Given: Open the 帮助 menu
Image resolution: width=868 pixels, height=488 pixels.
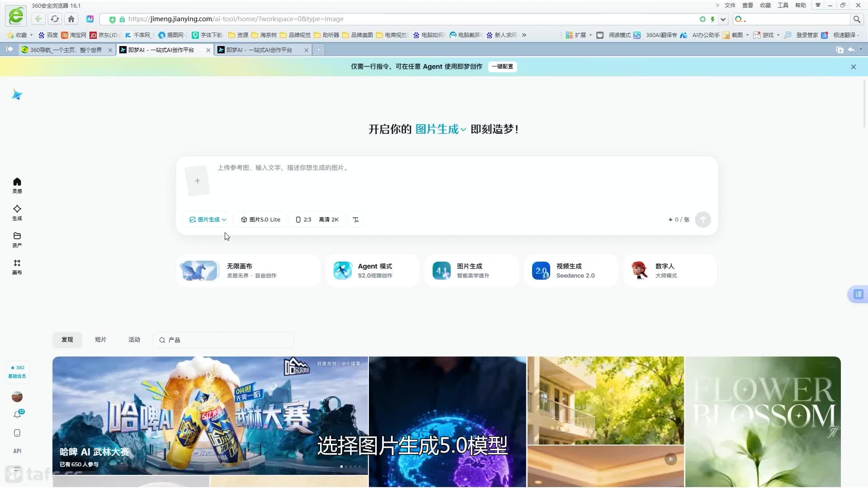Looking at the screenshot, I should point(801,5).
